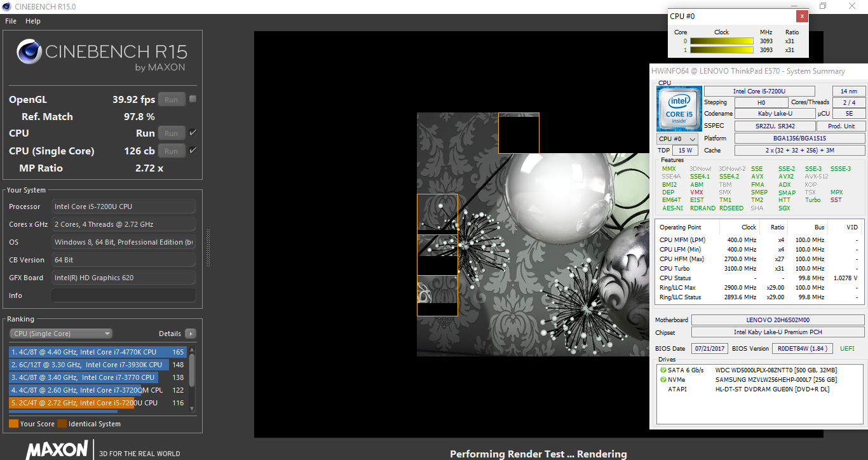The image size is (868, 460).
Task: Click the LENOVO 20H6S02M00 motherboard box
Action: click(778, 320)
